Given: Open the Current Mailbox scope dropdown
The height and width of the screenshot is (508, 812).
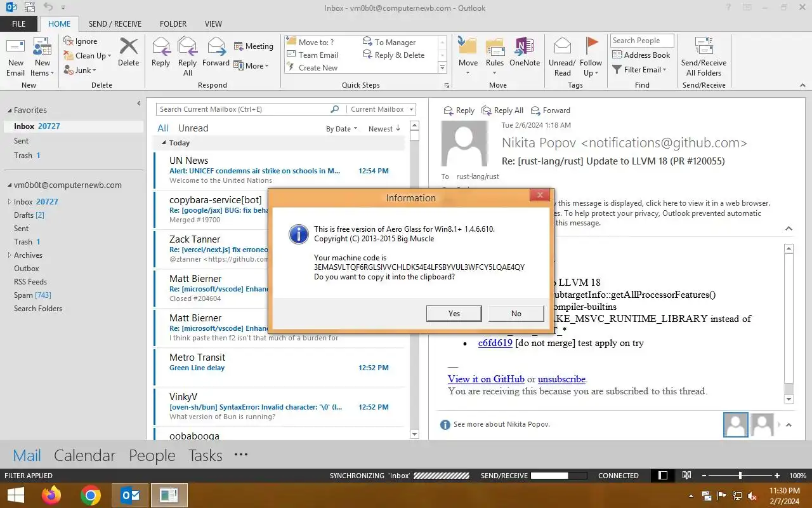Looking at the screenshot, I should [x=382, y=109].
